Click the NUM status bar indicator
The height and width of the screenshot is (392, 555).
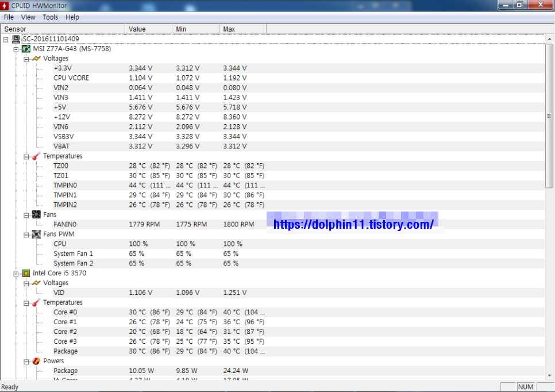[526, 387]
